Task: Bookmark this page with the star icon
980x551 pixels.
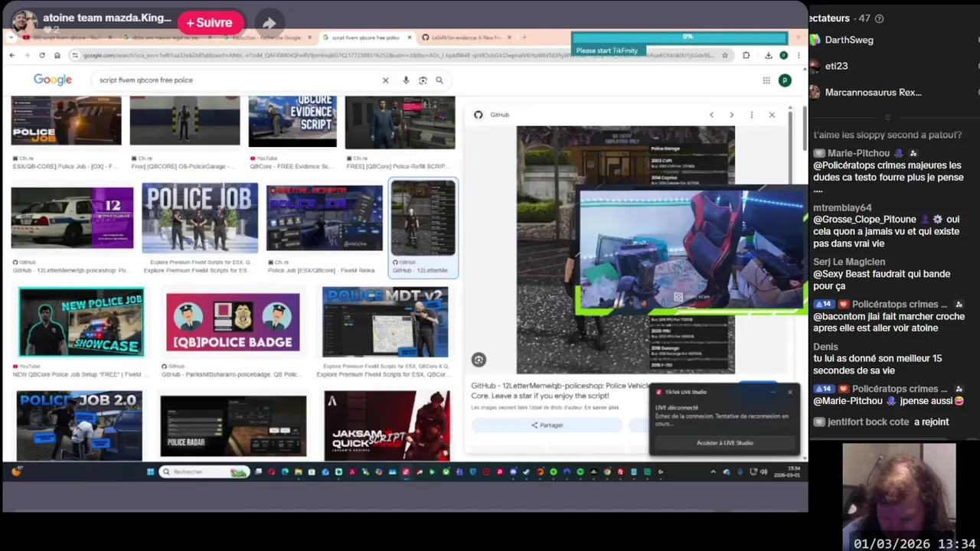Action: pos(724,55)
